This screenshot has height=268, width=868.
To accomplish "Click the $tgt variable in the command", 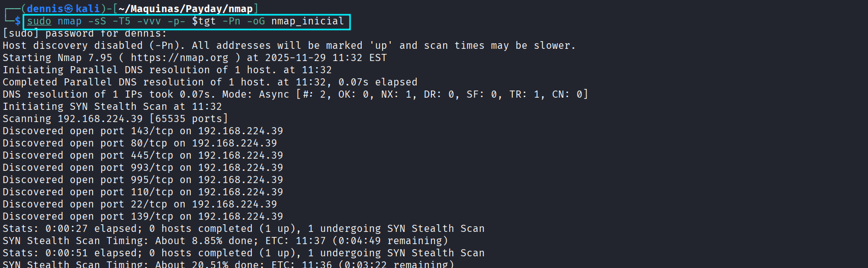I will pyautogui.click(x=204, y=21).
